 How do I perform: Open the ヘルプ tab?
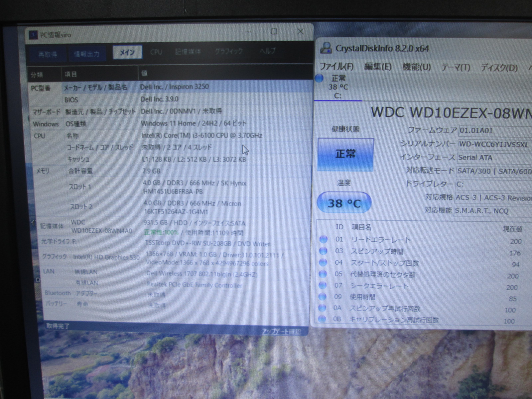268,51
